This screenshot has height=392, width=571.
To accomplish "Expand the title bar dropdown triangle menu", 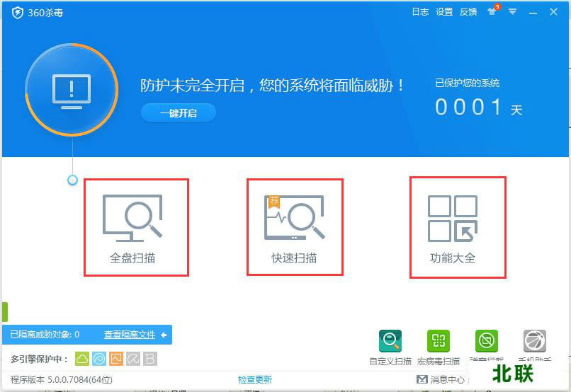I will pos(512,12).
